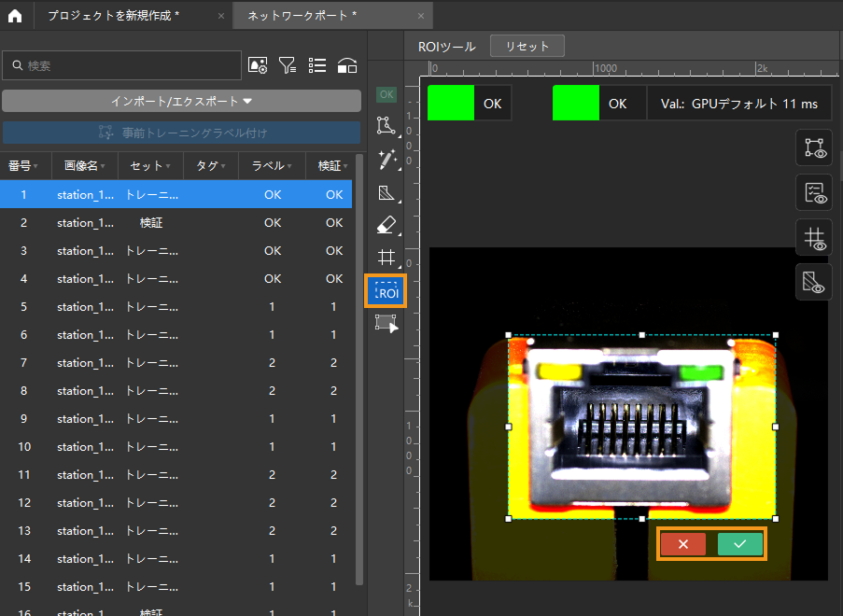Screen dimensions: 843x616
Task: Select the grid cutting tool
Action: [386, 258]
